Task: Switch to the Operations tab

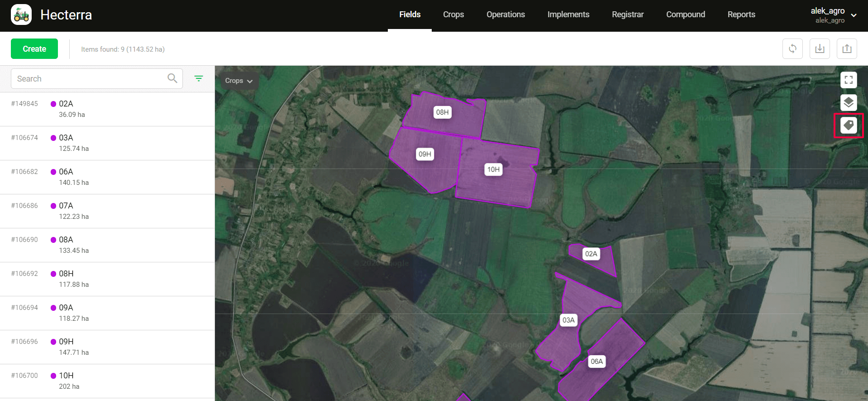Action: [x=506, y=14]
